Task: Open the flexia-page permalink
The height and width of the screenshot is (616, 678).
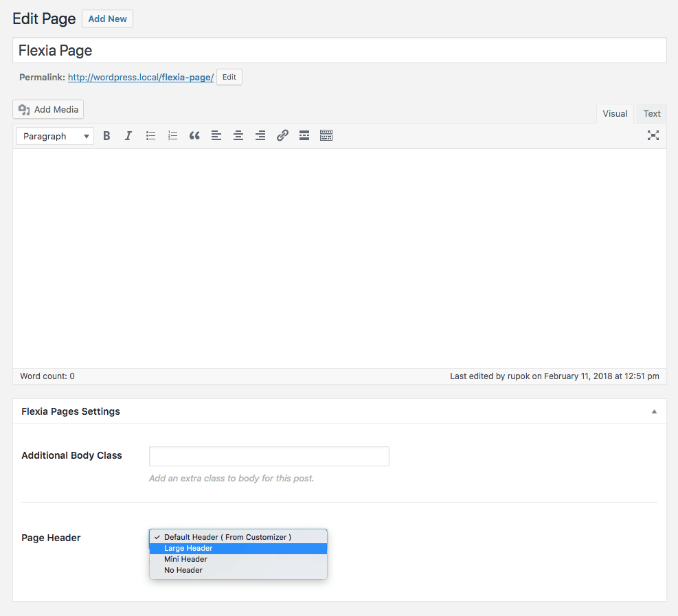Action: [x=141, y=78]
